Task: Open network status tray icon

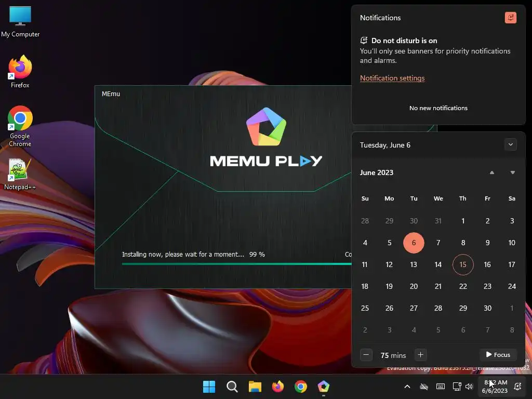Action: [457, 387]
